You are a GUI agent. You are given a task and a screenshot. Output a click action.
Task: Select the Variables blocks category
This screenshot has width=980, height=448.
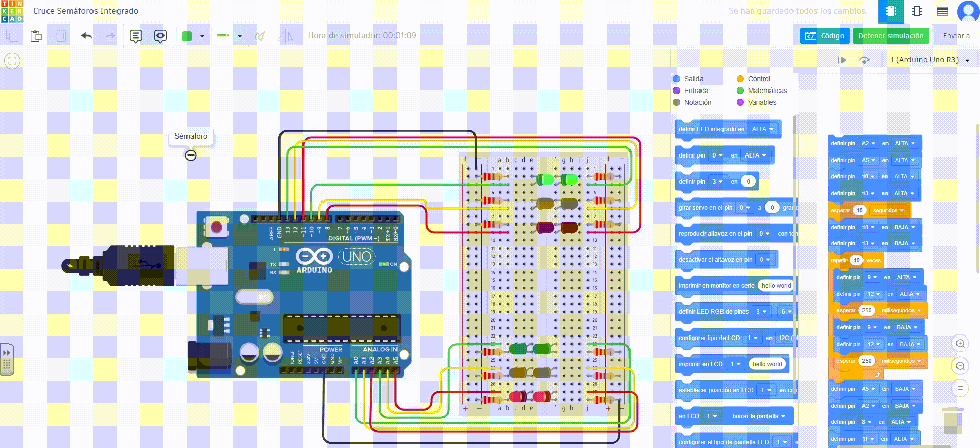[761, 102]
